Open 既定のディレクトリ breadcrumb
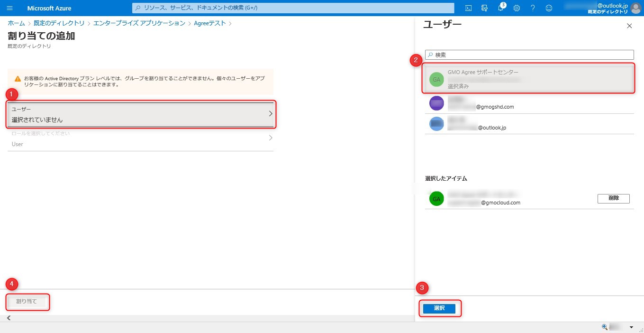The image size is (644, 333). tap(59, 23)
